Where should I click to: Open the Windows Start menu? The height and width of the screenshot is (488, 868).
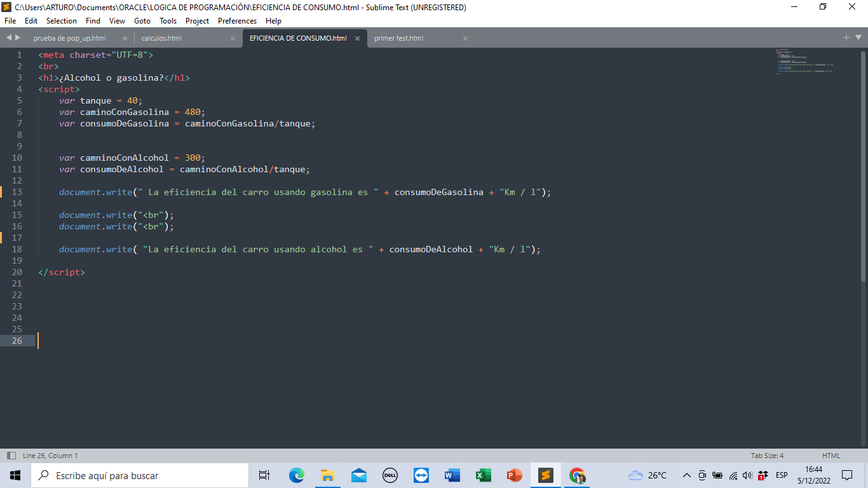tap(15, 475)
